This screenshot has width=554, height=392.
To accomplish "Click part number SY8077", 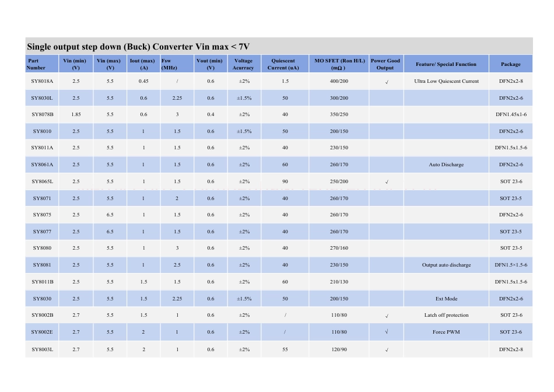I will click(42, 232).
